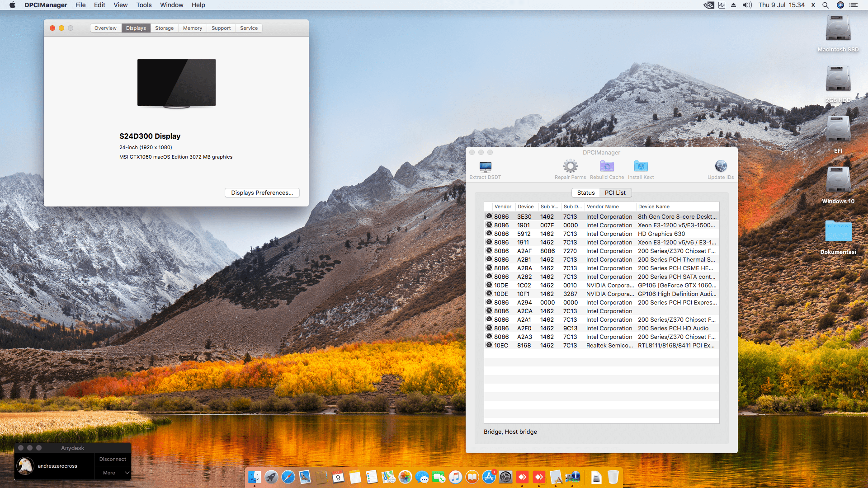Open FaceTime from the dock

(x=439, y=477)
